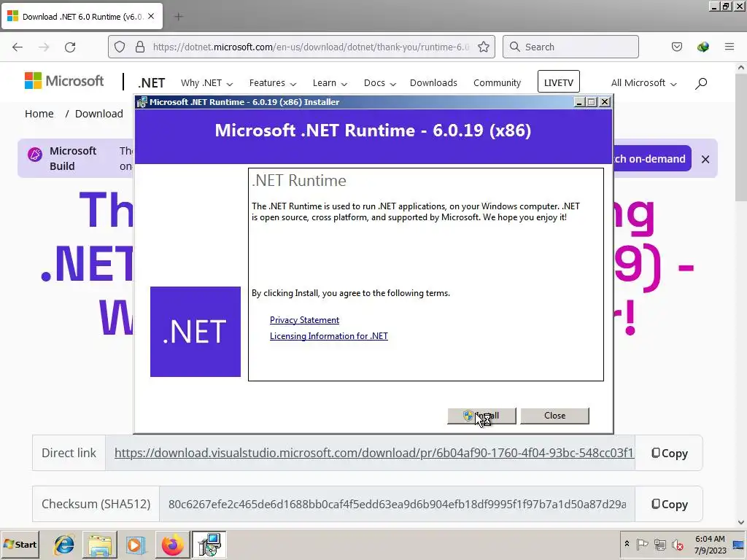The image size is (747, 560).
Task: Click the LIVE TV button
Action: click(x=558, y=82)
